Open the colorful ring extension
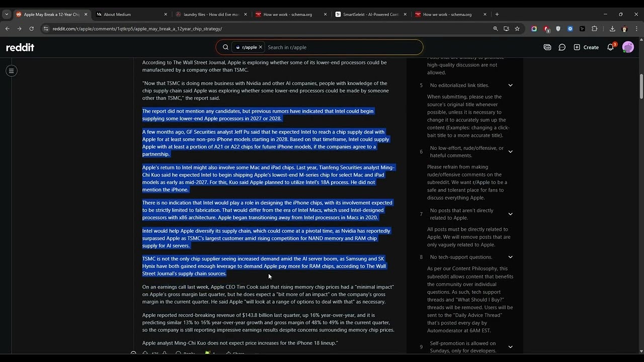 click(x=534, y=29)
